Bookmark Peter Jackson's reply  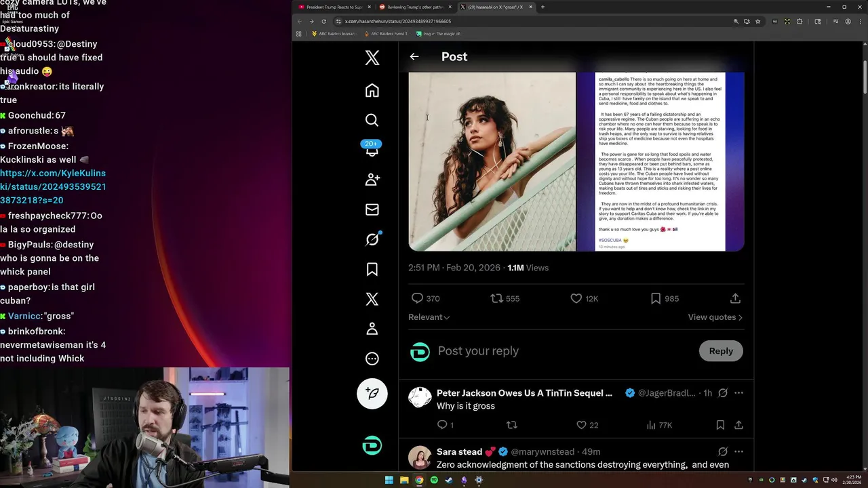[x=720, y=425]
